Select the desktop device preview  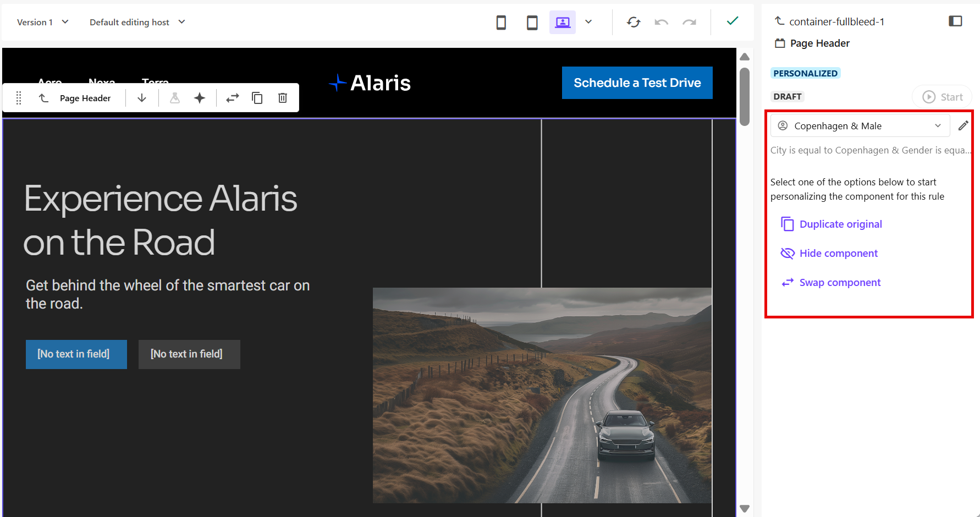point(562,23)
